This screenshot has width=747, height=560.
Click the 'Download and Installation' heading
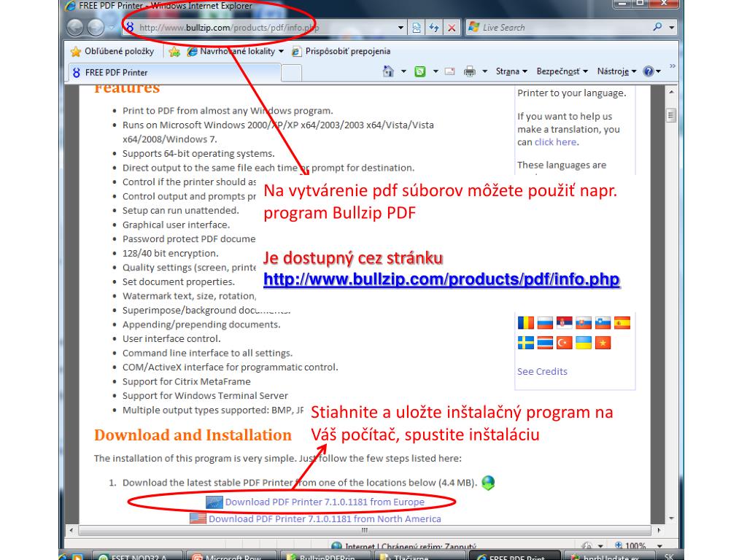click(x=193, y=435)
